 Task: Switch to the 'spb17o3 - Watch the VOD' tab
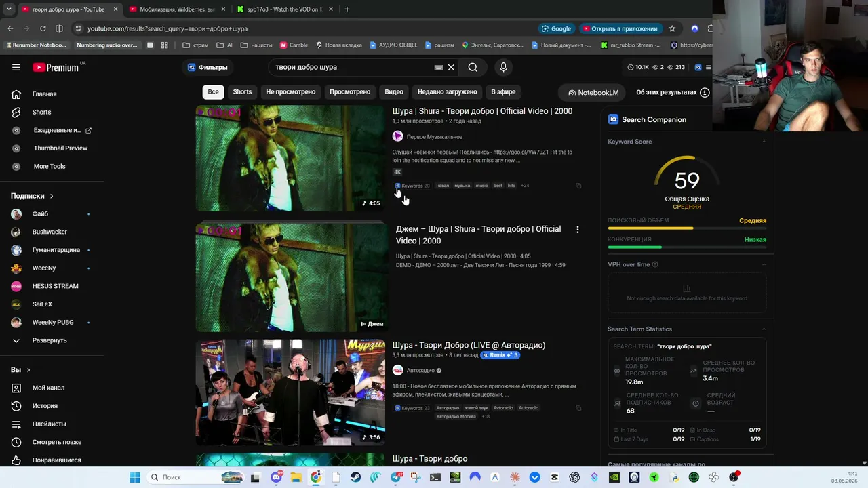[283, 9]
